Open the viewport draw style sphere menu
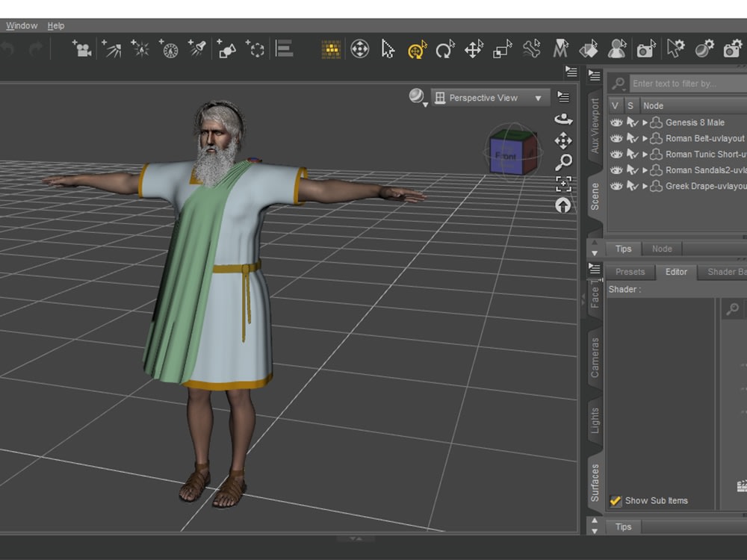 pos(417,96)
